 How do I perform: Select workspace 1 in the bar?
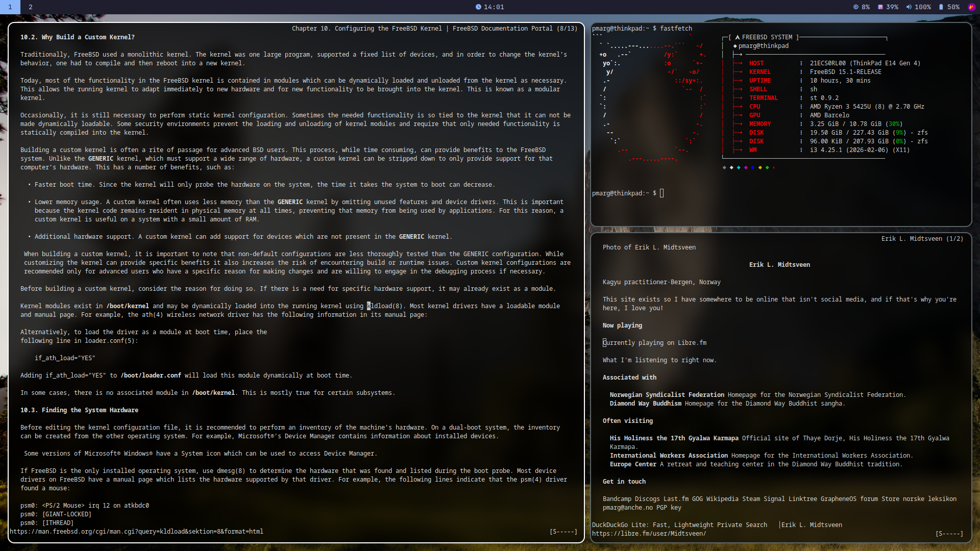pos(10,7)
